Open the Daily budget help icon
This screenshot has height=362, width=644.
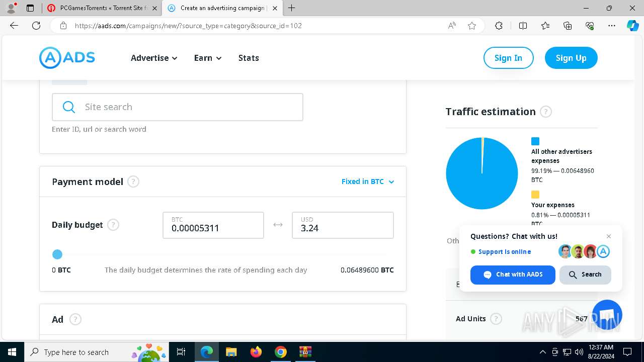coord(113,225)
